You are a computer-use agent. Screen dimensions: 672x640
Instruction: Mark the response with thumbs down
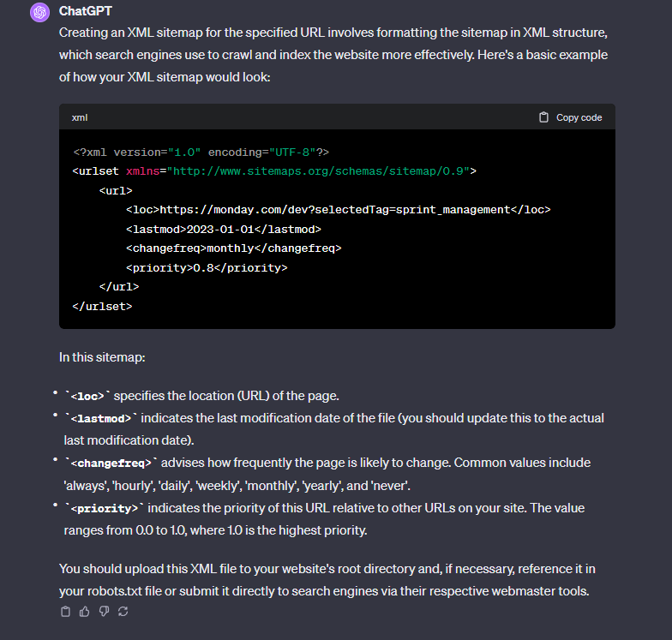[x=104, y=611]
